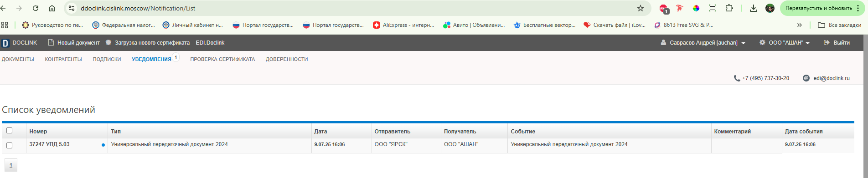Open Бесплатные вектор... bookmark
The width and height of the screenshot is (868, 178).
(544, 25)
